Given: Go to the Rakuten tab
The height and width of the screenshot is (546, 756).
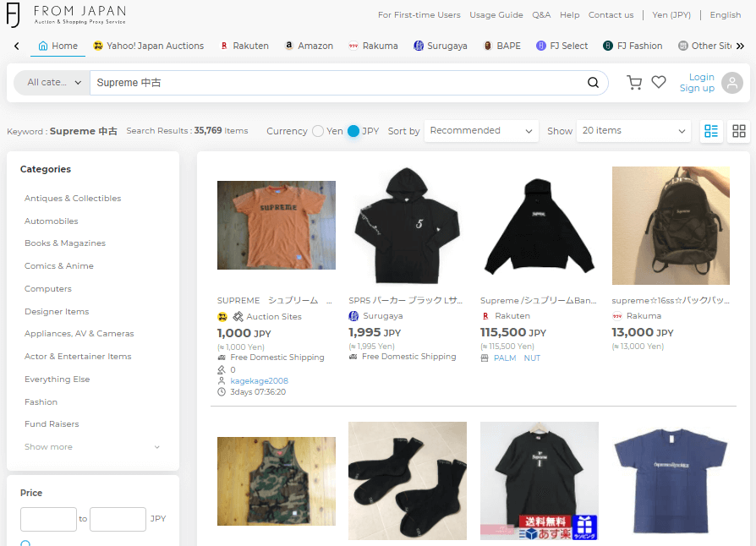Looking at the screenshot, I should click(244, 46).
